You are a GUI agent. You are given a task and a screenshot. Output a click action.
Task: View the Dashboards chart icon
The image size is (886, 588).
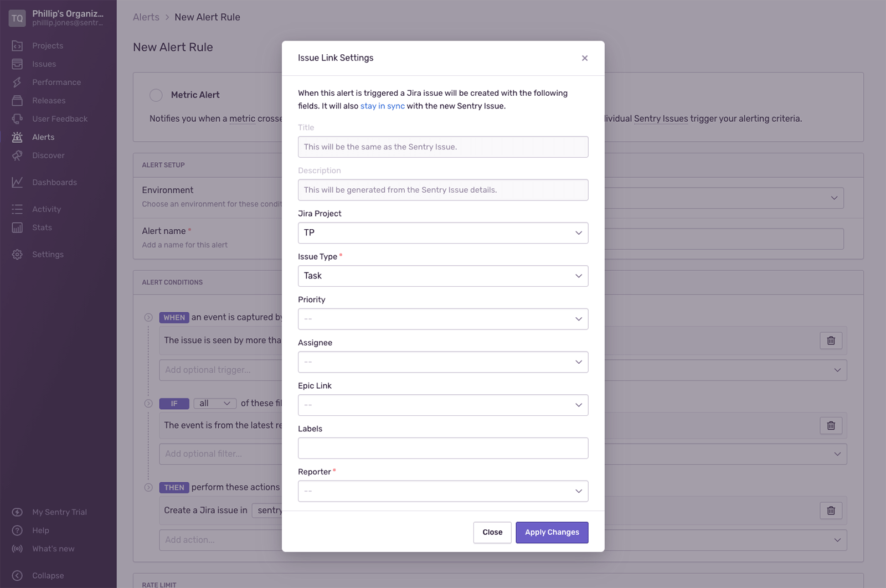coord(17,182)
